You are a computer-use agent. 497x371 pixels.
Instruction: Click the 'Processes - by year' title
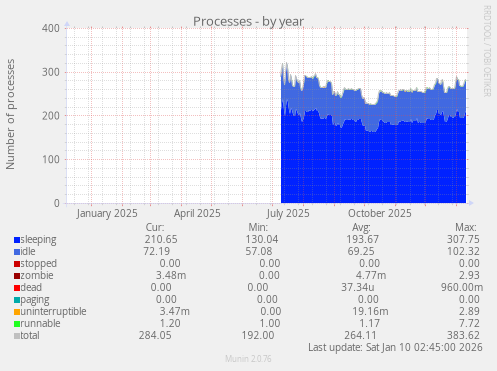tap(248, 22)
